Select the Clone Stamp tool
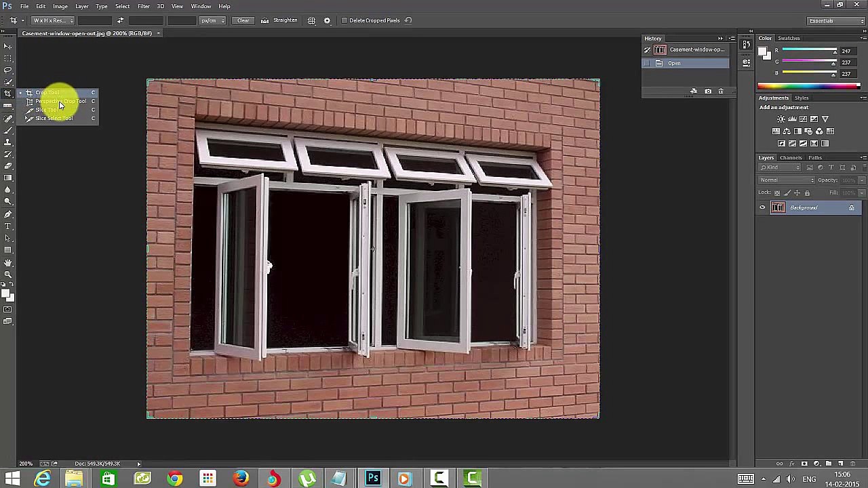 pos(7,142)
